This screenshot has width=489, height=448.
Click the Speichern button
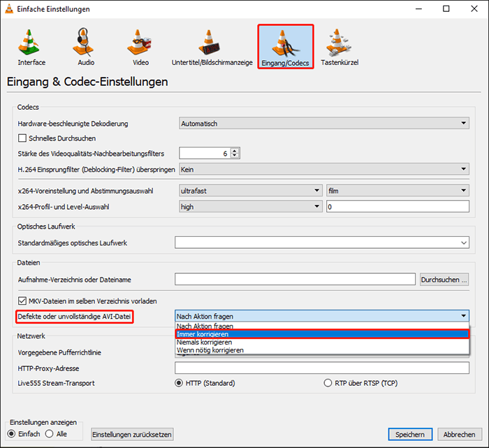pyautogui.click(x=410, y=434)
